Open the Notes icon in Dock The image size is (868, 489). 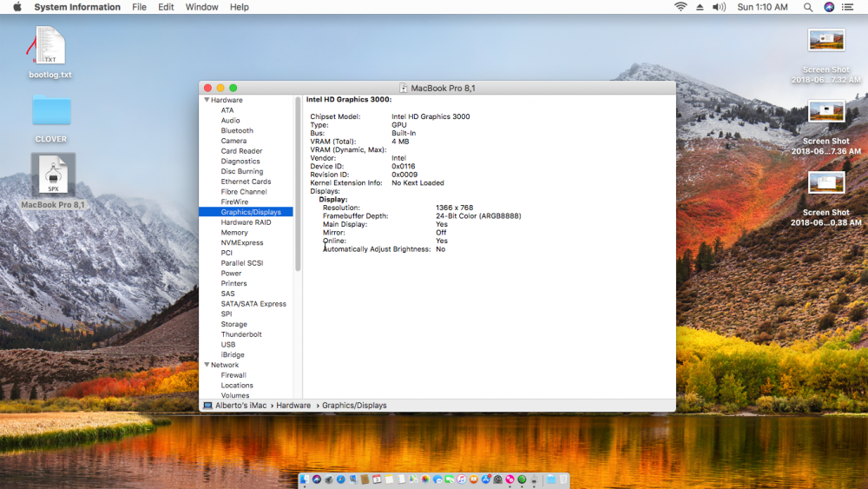[x=389, y=479]
